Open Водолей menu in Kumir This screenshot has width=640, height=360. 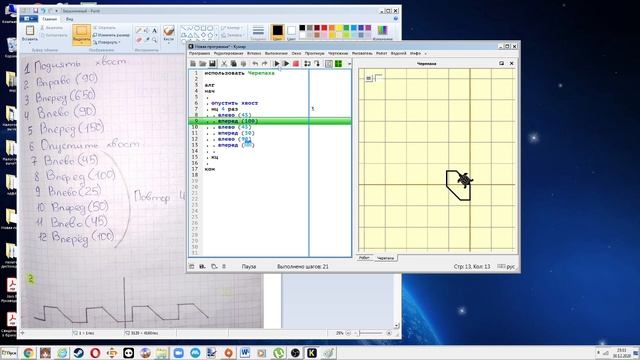click(x=399, y=53)
